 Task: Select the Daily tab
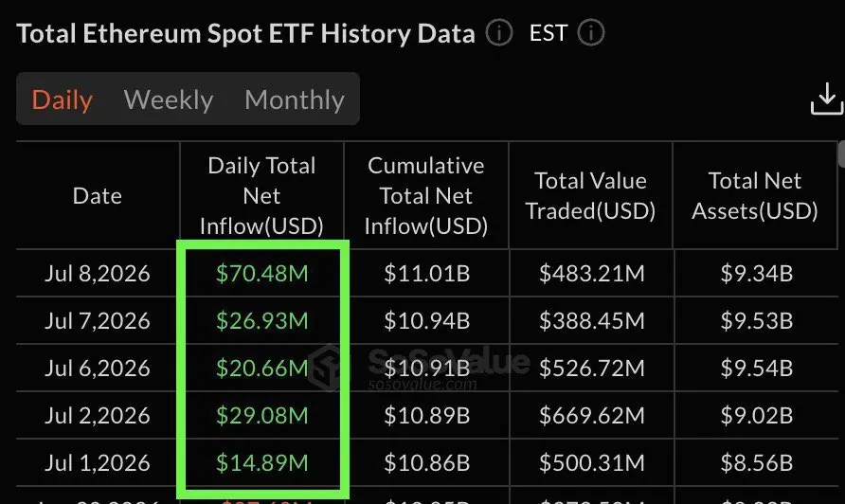pos(62,99)
